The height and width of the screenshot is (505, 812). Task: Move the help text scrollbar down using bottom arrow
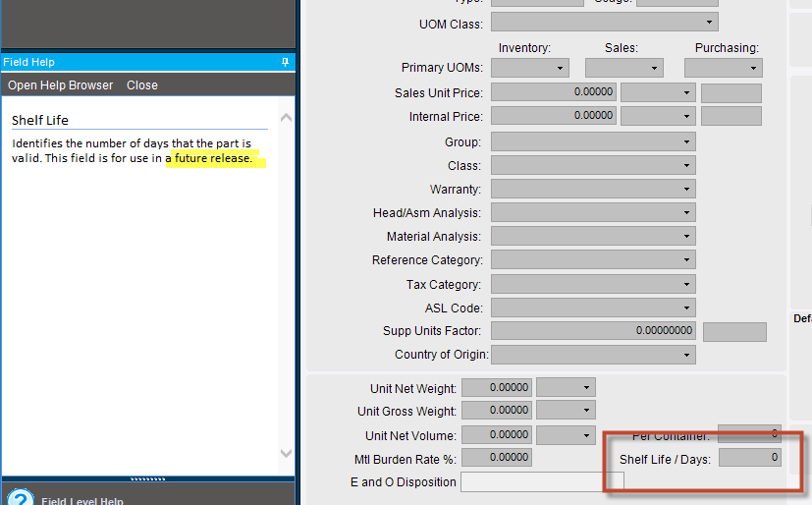[x=286, y=453]
